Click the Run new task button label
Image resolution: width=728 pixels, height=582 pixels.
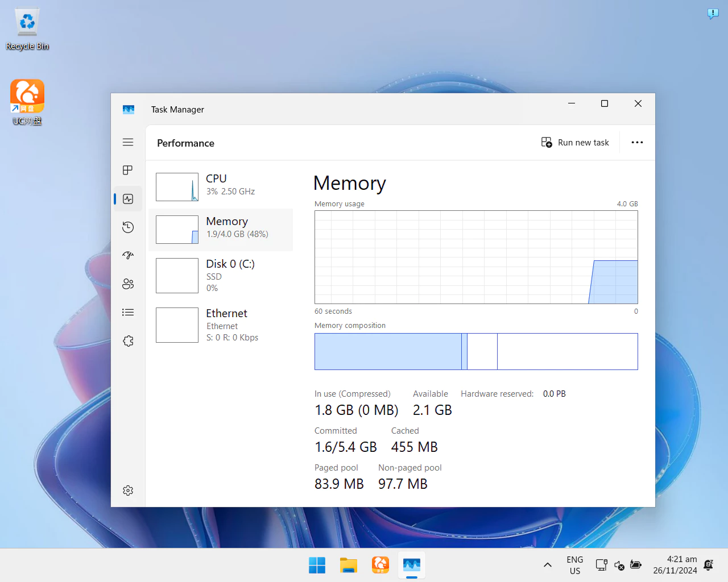pos(583,143)
